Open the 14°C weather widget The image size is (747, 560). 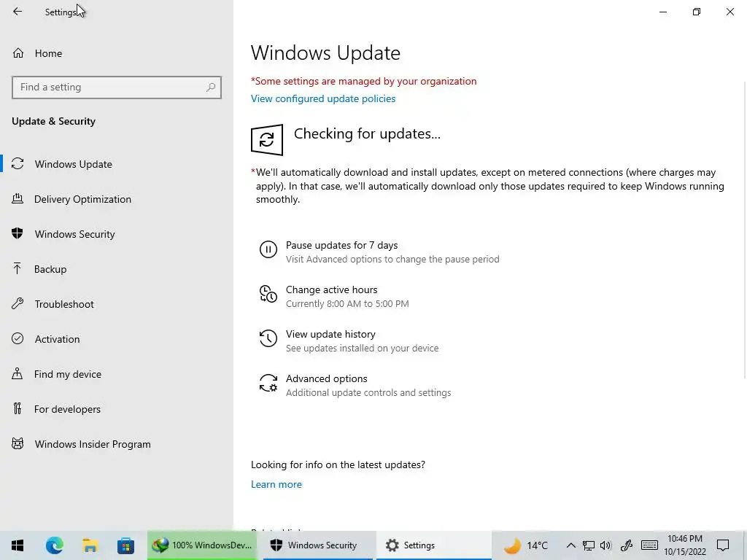coord(526,545)
